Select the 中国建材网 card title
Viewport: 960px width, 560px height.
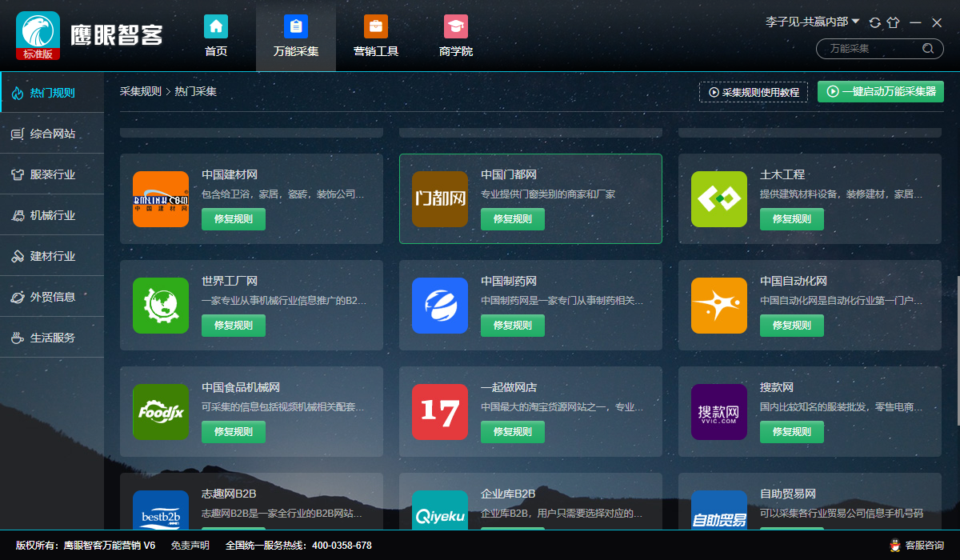pyautogui.click(x=230, y=174)
